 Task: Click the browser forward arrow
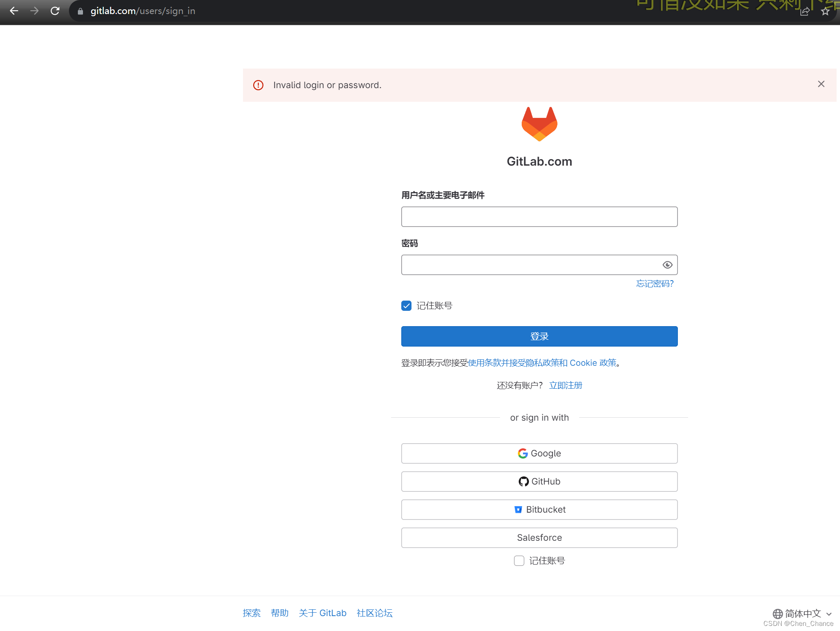(34, 11)
